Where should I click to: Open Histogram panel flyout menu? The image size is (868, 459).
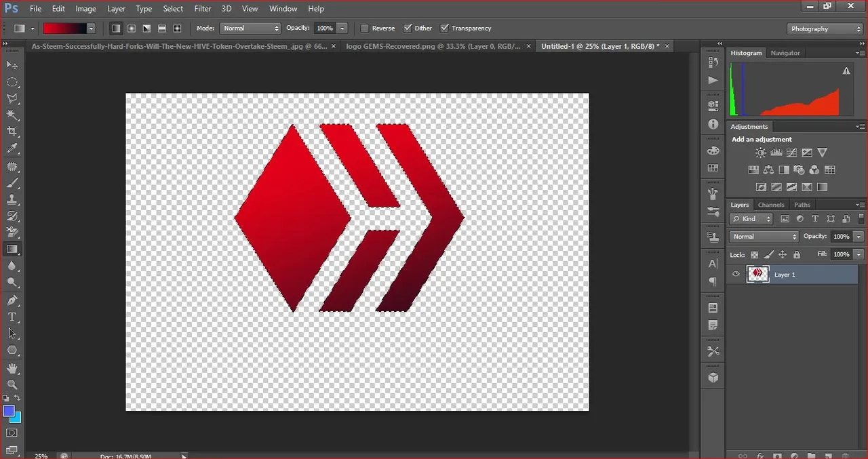coord(860,53)
